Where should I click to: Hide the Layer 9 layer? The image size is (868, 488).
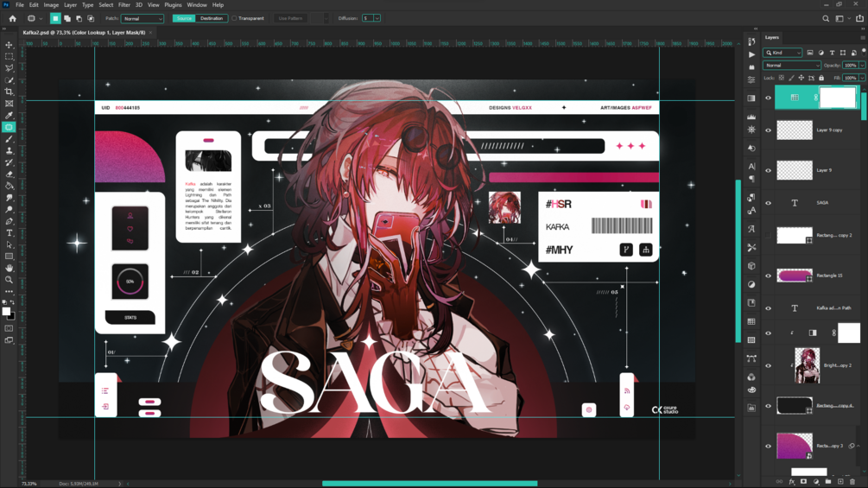768,170
